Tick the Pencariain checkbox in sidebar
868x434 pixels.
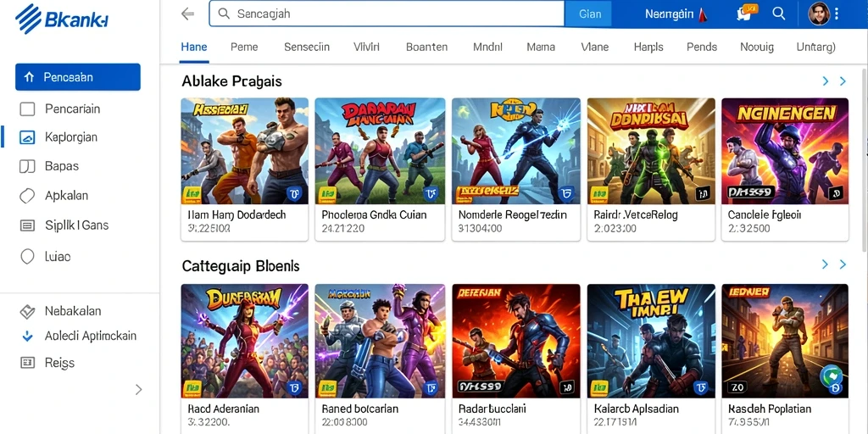27,109
